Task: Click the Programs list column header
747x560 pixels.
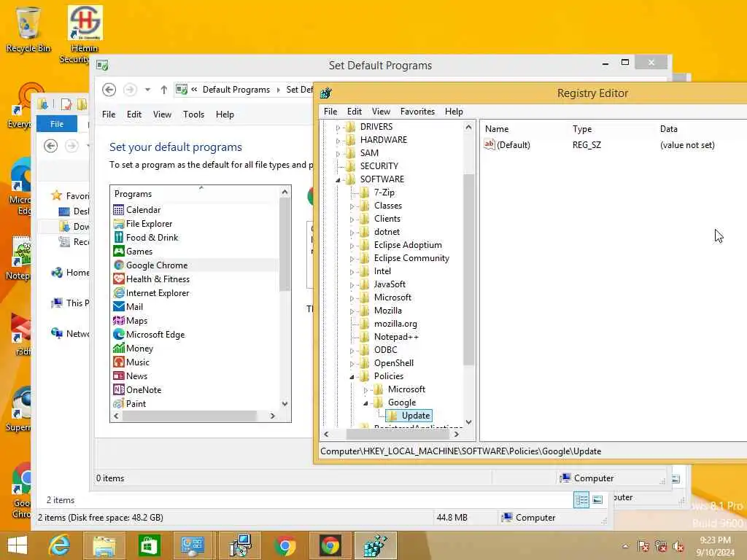Action: point(196,194)
